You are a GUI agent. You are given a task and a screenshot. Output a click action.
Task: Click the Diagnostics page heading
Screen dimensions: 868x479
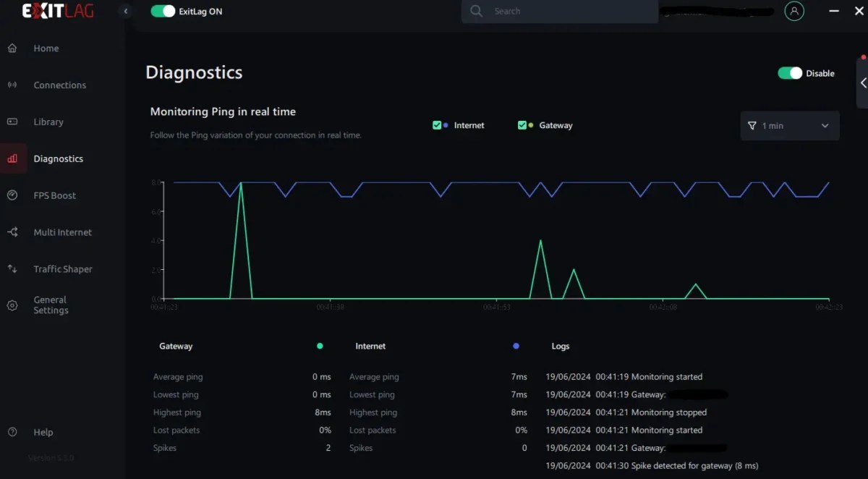(194, 72)
